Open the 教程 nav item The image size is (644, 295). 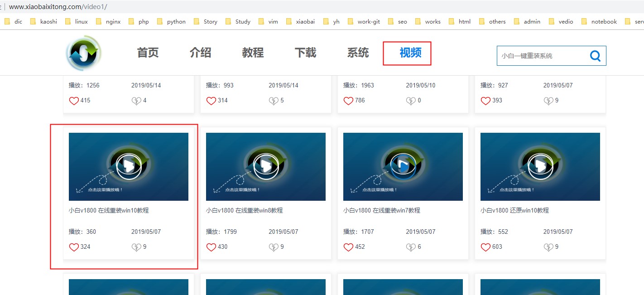tap(253, 53)
